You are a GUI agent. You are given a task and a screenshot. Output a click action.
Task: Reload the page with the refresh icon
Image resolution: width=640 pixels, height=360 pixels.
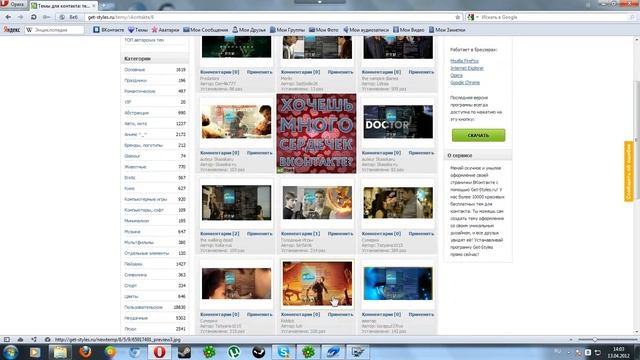coord(33,17)
